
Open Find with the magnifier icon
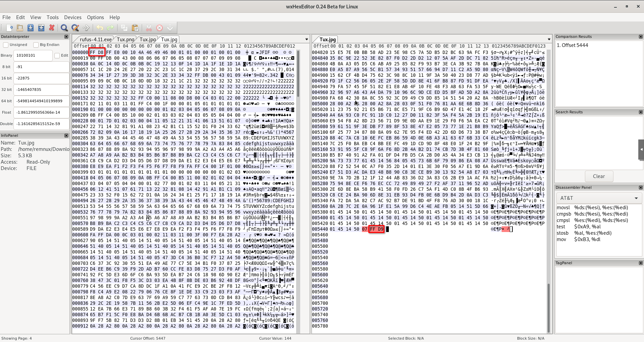(64, 28)
